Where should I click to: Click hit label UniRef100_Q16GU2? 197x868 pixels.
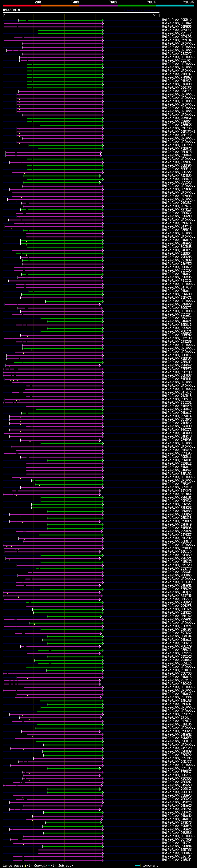(x=177, y=860)
